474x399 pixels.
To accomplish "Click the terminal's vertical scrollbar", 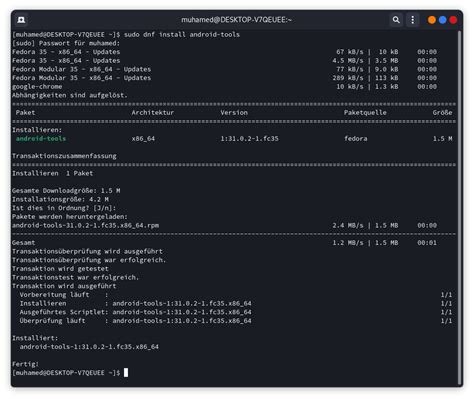I will [460, 207].
